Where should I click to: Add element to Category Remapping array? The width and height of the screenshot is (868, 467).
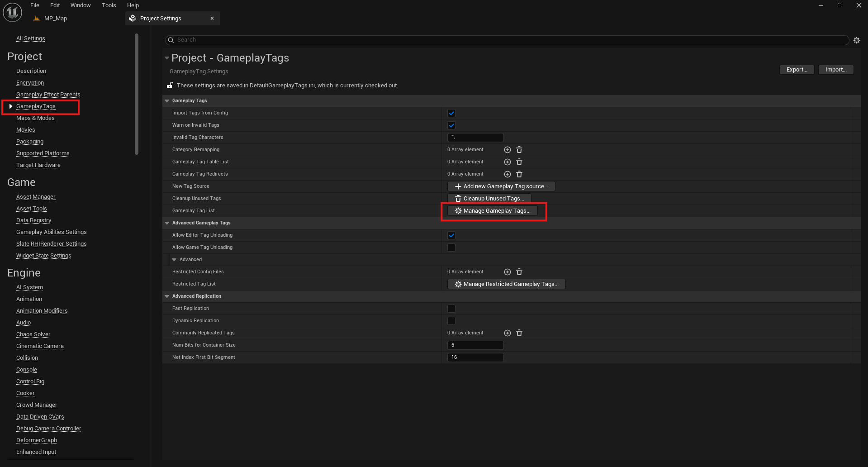pos(508,150)
